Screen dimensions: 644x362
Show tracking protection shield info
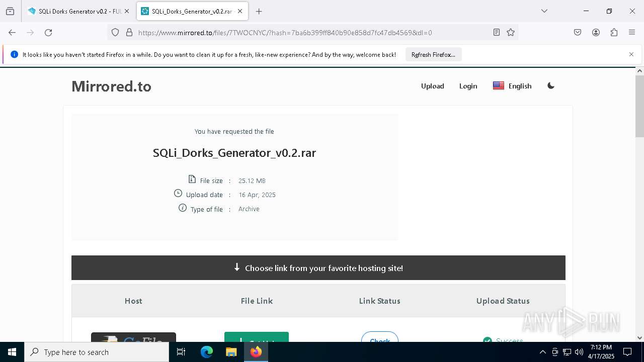click(115, 33)
